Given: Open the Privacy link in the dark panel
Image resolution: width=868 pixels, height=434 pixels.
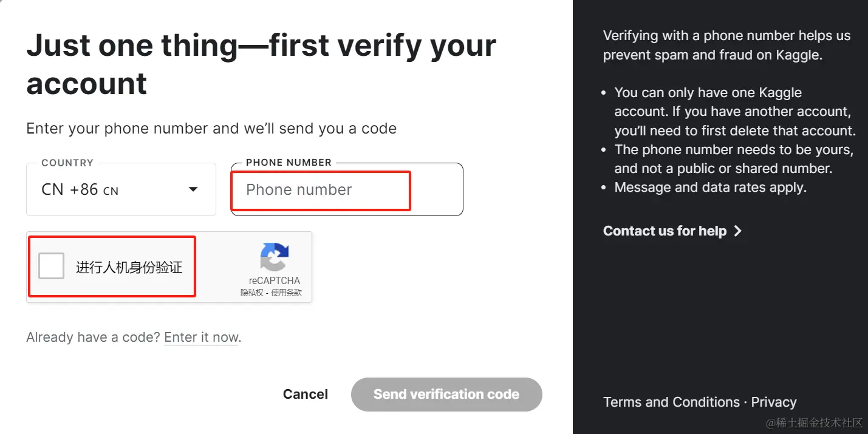Looking at the screenshot, I should [773, 402].
